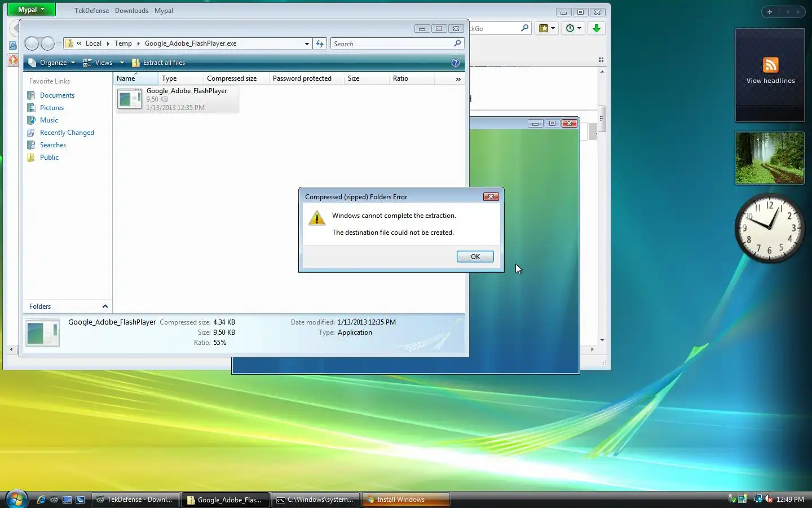Click the refresh button beside the address bar
The width and height of the screenshot is (812, 508).
320,43
